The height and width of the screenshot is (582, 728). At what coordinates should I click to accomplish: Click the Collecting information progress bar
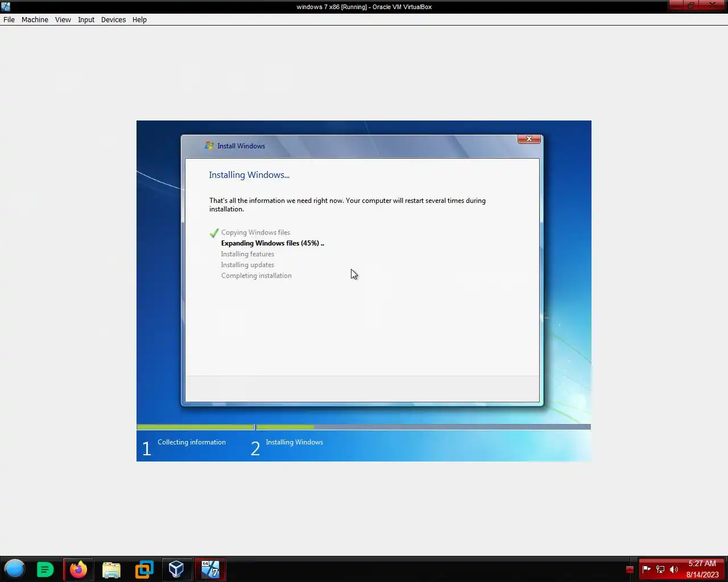[x=196, y=427]
